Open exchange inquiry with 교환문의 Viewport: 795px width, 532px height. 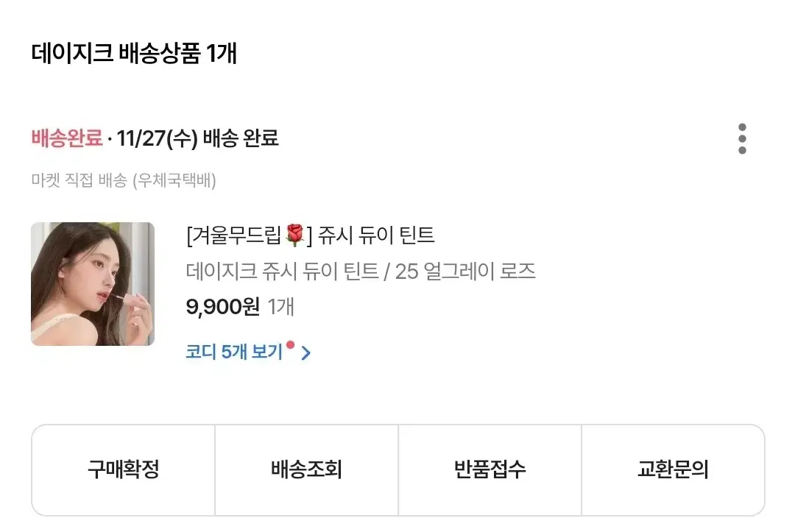[673, 470]
